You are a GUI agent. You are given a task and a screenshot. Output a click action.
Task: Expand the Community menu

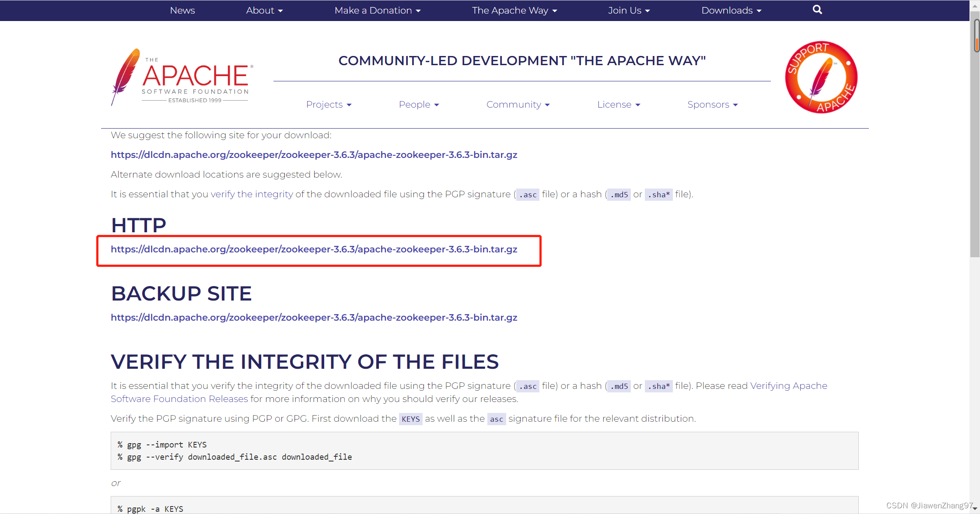tap(518, 105)
